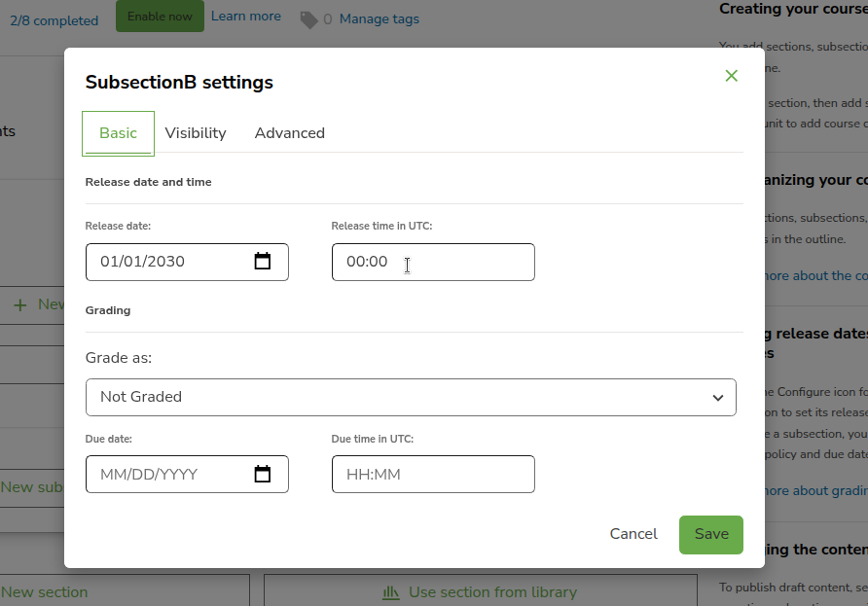The height and width of the screenshot is (606, 868).
Task: Open the Due date calendar picker
Action: tap(263, 474)
